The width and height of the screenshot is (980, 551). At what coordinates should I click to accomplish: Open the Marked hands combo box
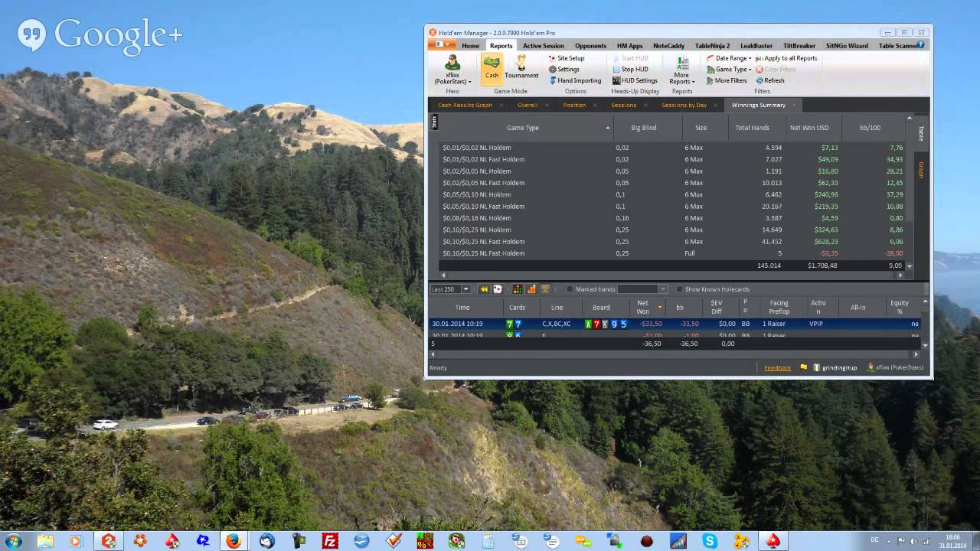642,289
